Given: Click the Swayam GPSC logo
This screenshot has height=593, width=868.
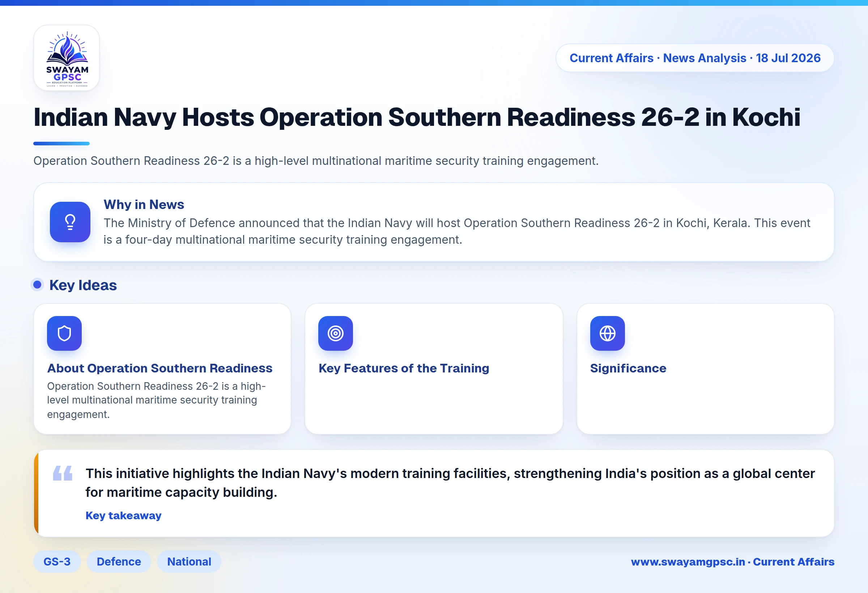Looking at the screenshot, I should coord(67,58).
